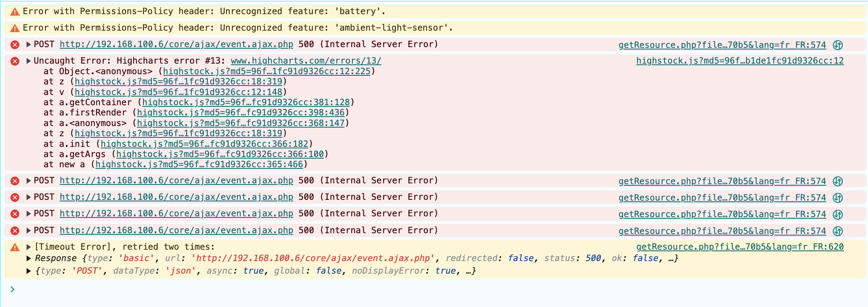Expand the Response object details
The image size is (868, 307).
tap(29, 258)
